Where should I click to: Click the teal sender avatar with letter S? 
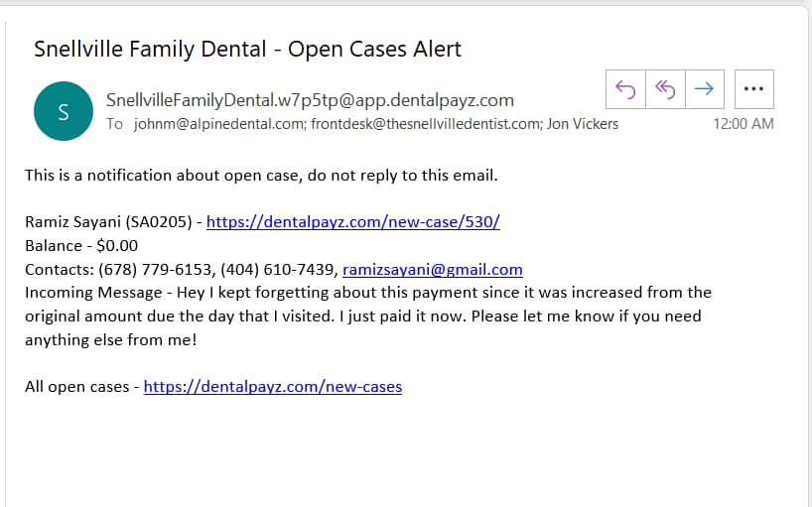pos(64,111)
